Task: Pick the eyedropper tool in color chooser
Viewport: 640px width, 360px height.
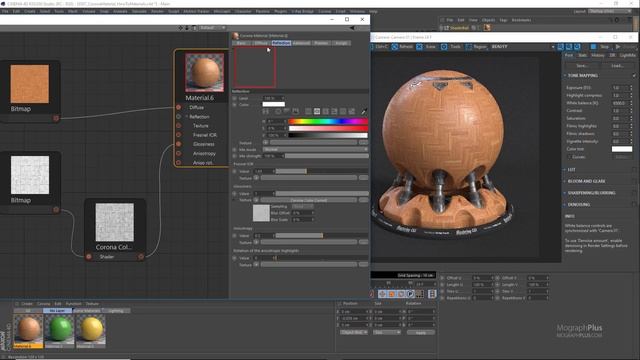Action: (364, 111)
